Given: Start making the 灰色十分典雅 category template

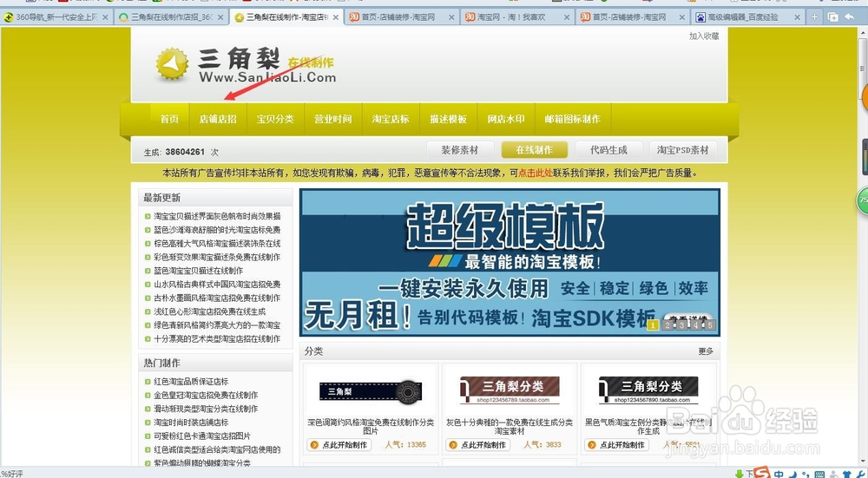Looking at the screenshot, I should (477, 445).
